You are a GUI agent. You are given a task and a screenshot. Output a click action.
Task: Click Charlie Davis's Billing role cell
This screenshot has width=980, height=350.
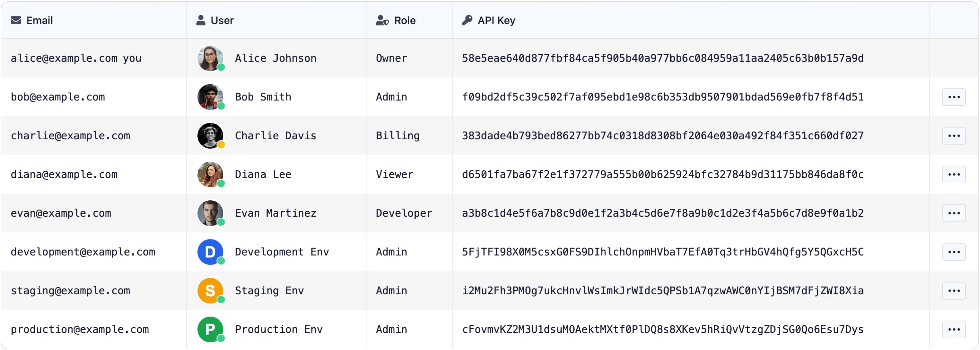pos(398,136)
